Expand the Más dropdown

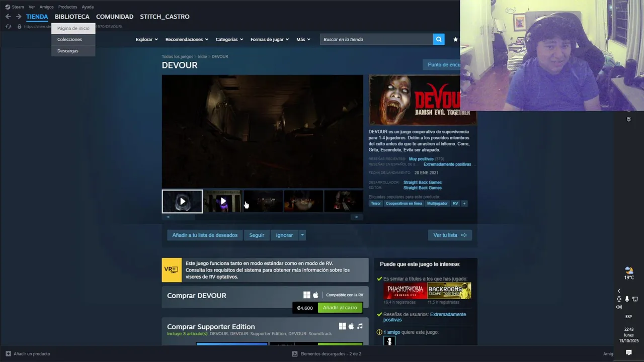point(303,39)
